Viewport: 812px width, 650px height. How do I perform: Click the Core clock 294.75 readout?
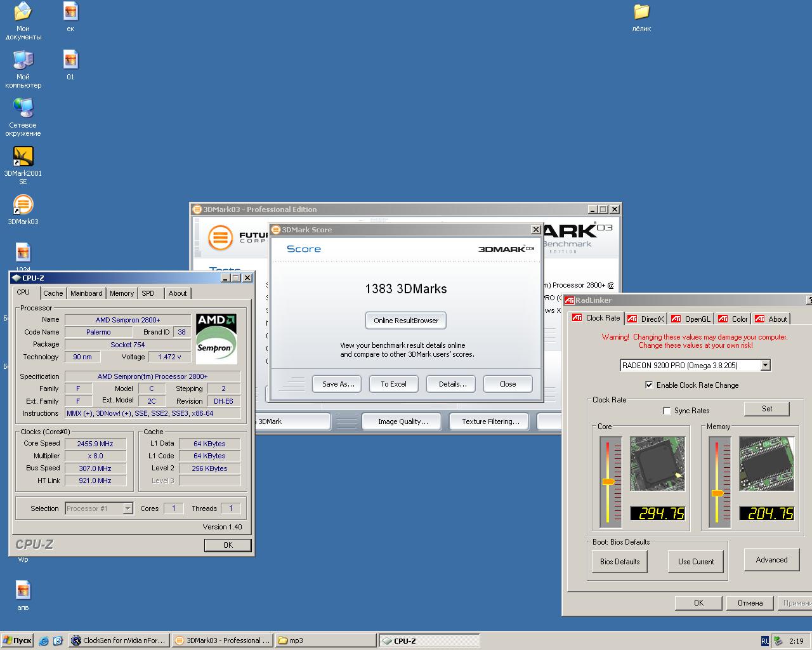click(x=657, y=513)
